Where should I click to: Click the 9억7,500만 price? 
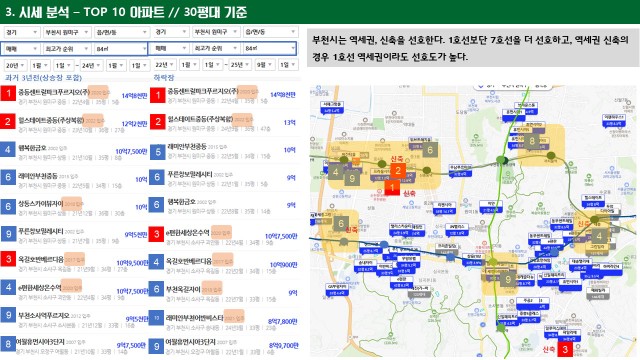click(x=131, y=346)
